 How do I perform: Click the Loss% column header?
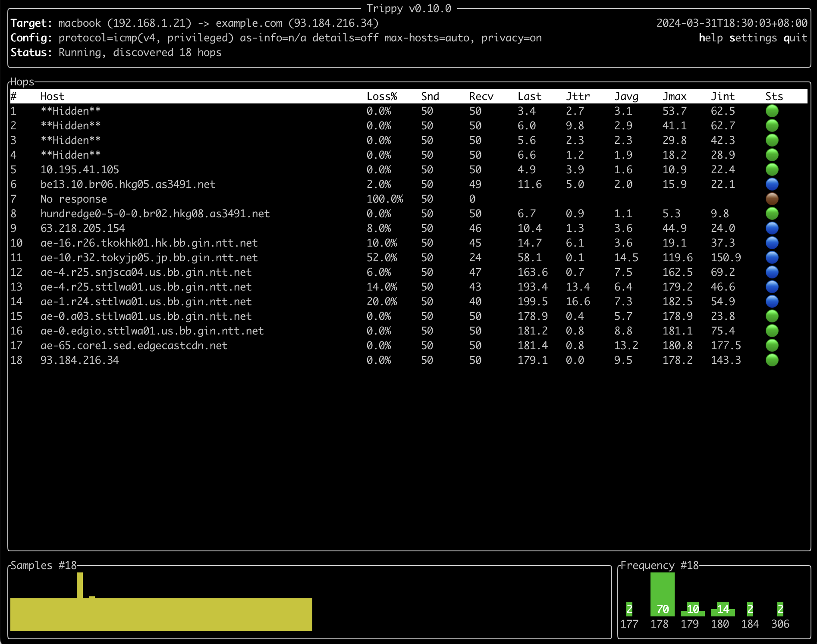coord(382,97)
